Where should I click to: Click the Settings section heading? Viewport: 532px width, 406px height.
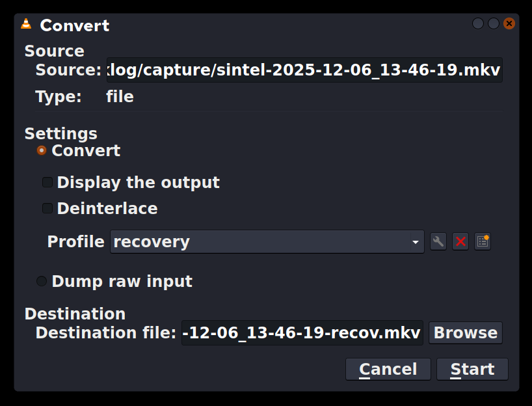(x=60, y=133)
